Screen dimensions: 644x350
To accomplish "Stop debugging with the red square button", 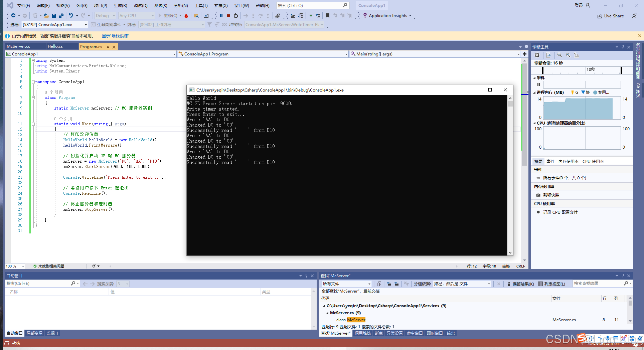I will (228, 16).
